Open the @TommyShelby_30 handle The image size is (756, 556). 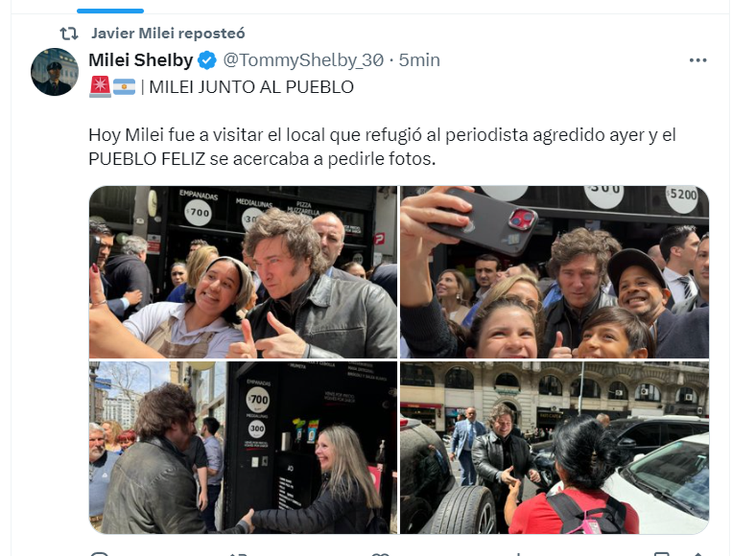pos(303,60)
